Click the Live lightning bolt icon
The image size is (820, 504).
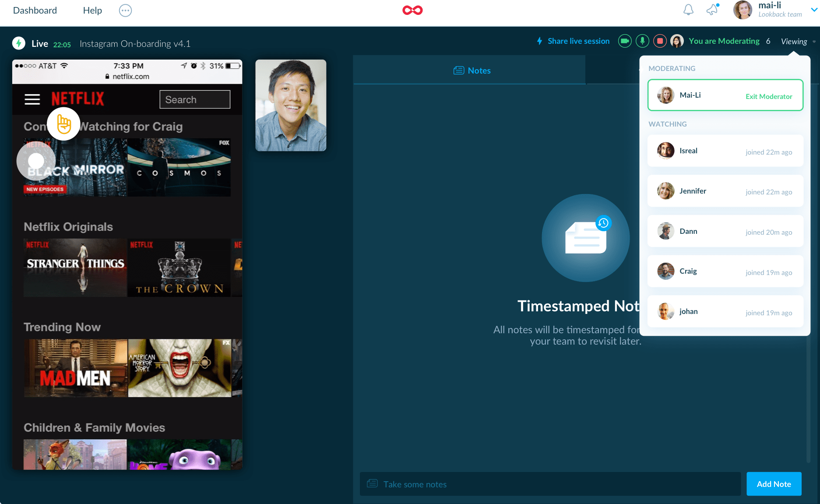pyautogui.click(x=19, y=43)
